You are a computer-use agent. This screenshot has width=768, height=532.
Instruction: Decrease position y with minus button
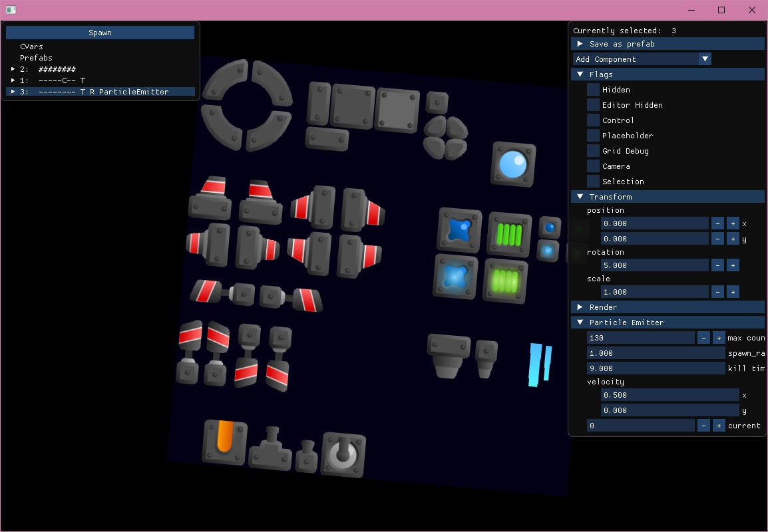717,239
